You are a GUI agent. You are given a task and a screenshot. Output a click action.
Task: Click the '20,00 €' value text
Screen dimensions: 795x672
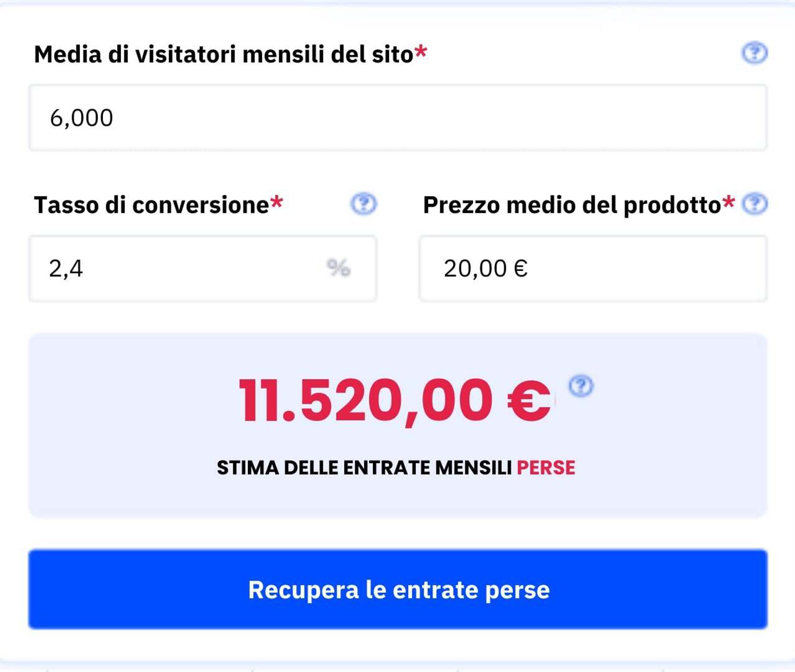click(x=485, y=268)
